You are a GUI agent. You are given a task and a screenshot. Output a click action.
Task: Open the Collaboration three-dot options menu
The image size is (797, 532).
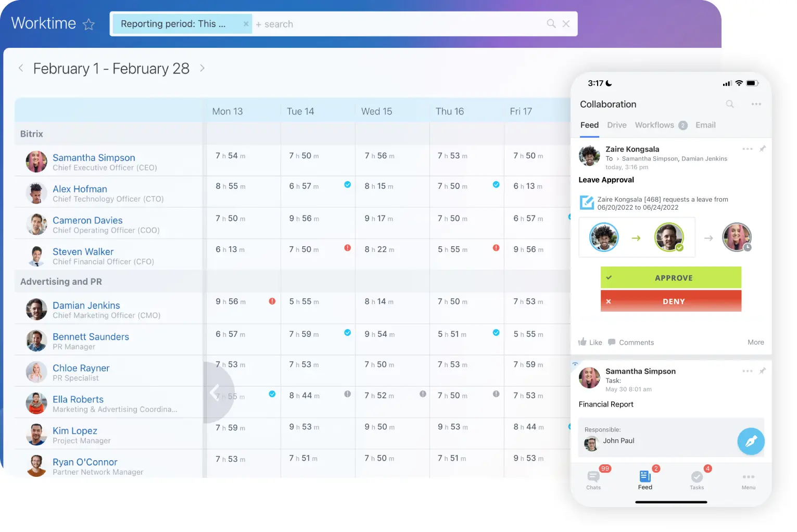point(756,104)
